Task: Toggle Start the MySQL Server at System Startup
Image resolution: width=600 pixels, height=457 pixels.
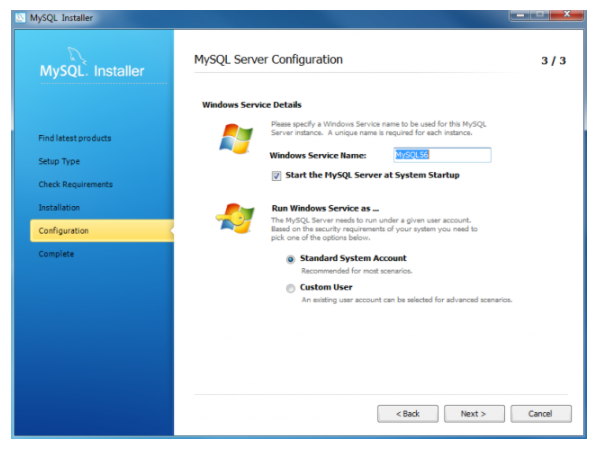Action: coord(276,176)
